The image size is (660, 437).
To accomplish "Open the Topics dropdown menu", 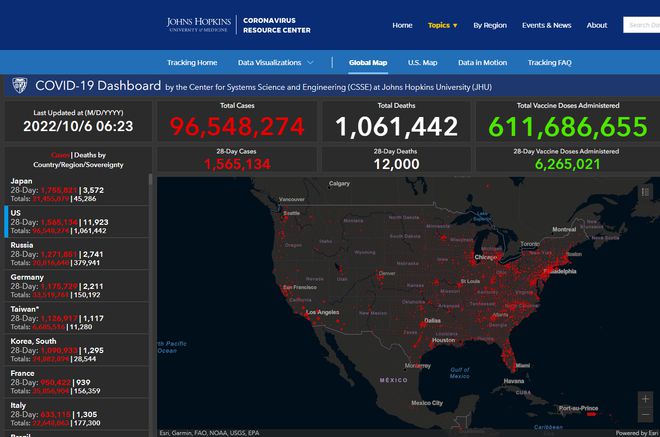I will click(x=442, y=25).
